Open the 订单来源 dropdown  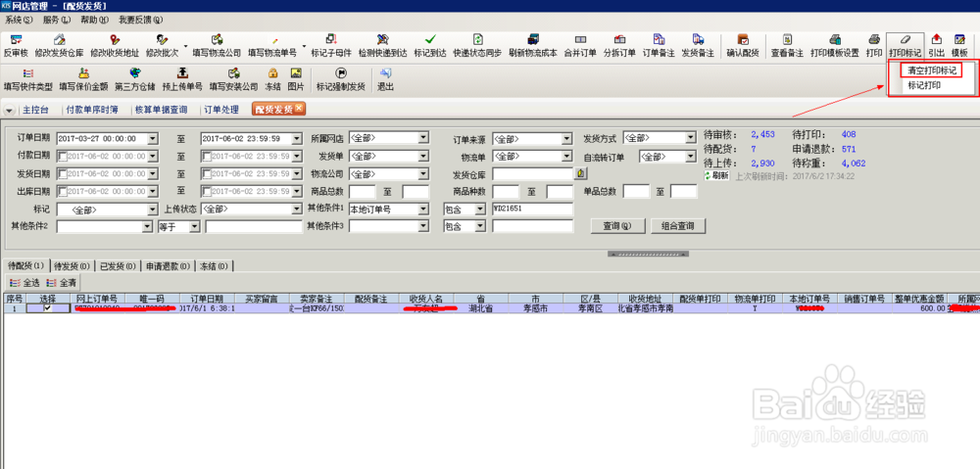566,139
